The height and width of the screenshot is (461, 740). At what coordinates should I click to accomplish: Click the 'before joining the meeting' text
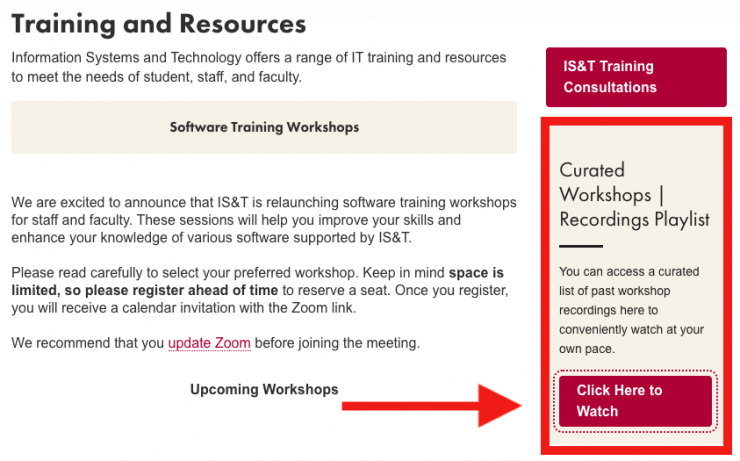[x=337, y=344]
